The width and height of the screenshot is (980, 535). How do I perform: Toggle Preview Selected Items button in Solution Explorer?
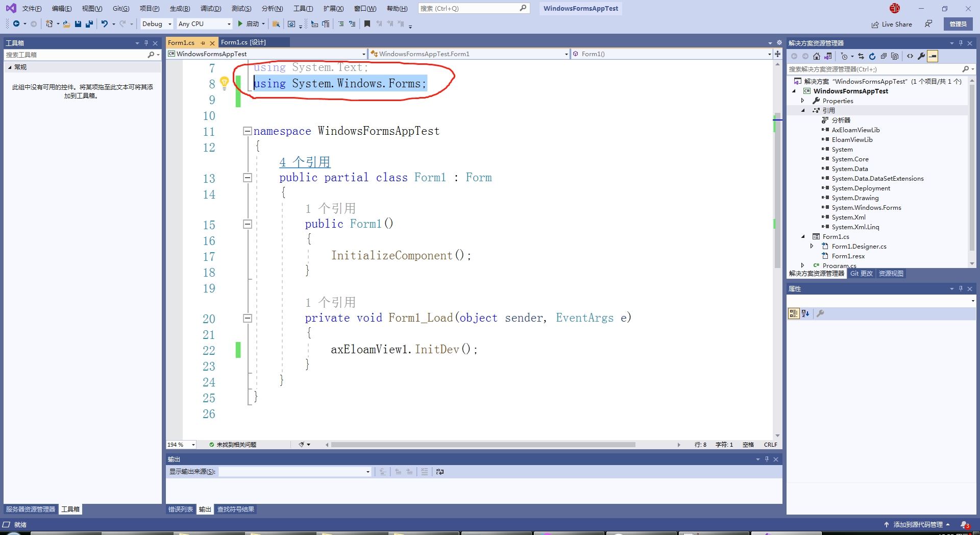[x=933, y=56]
